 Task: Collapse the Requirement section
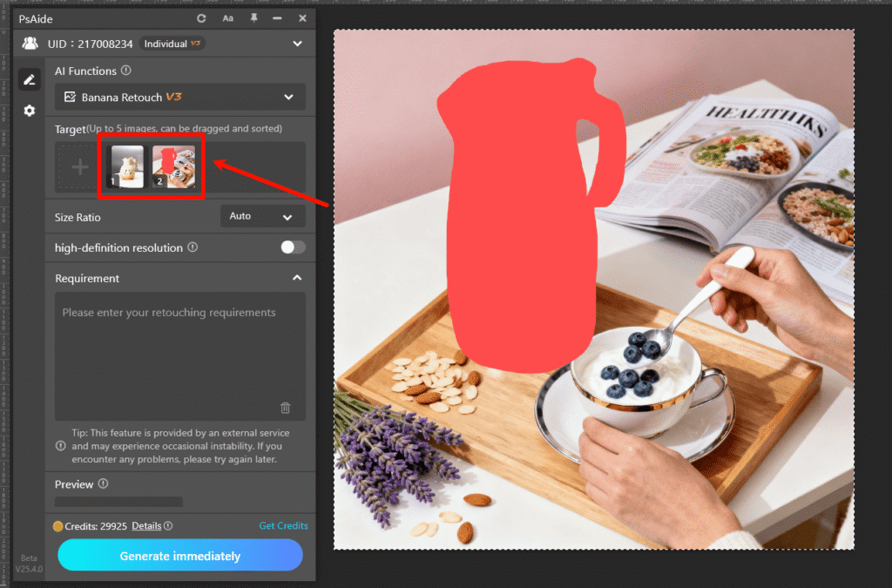[x=297, y=278]
